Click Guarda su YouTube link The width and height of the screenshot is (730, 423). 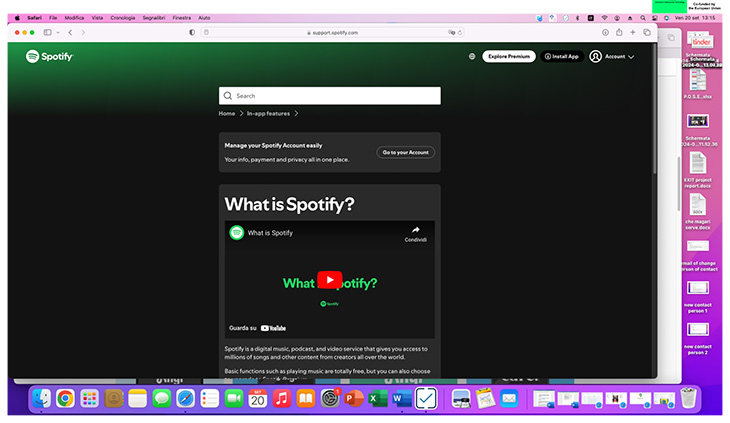[x=257, y=328]
